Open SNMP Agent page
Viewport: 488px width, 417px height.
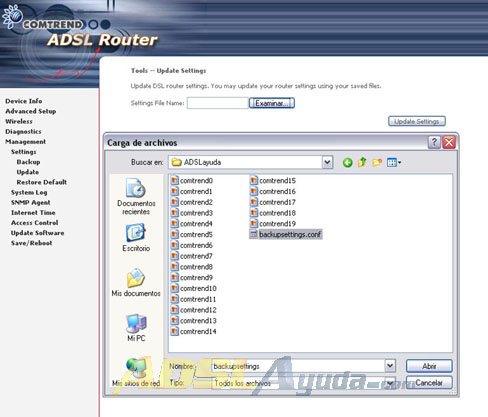pos(31,202)
